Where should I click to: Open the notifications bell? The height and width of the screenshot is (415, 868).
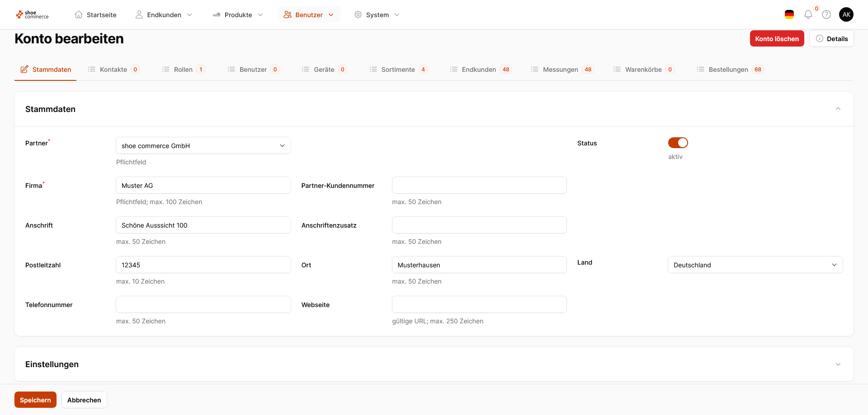click(x=808, y=15)
